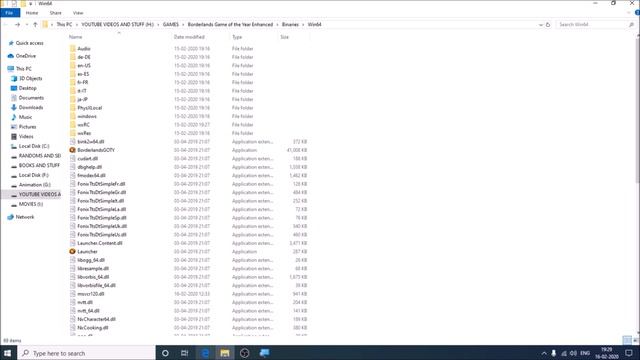Select This PC in navigation pane
The height and width of the screenshot is (360, 640).
click(23, 69)
